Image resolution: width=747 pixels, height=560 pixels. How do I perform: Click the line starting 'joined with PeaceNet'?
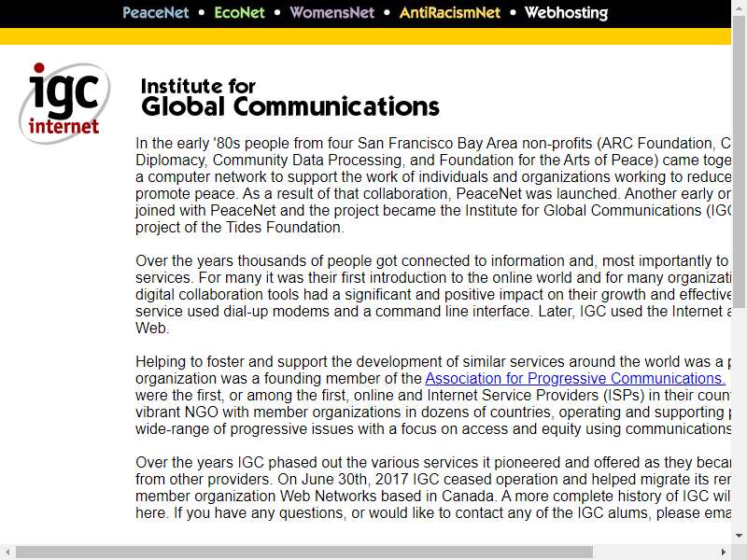tap(433, 211)
